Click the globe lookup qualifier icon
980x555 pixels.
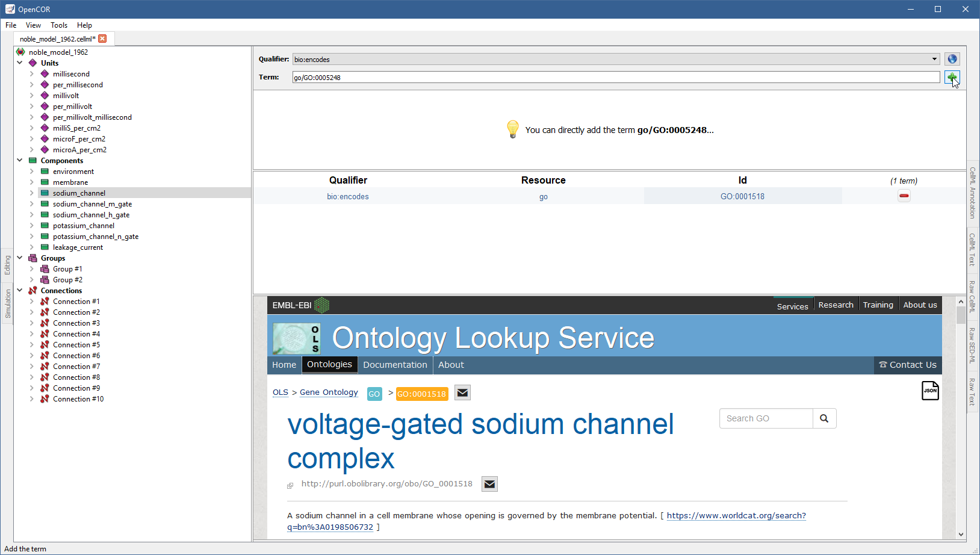point(952,59)
